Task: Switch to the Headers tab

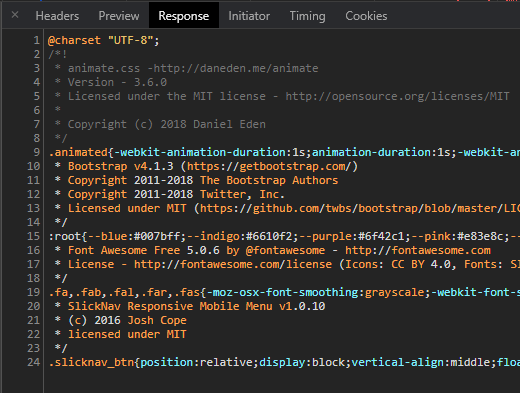Action: tap(57, 16)
